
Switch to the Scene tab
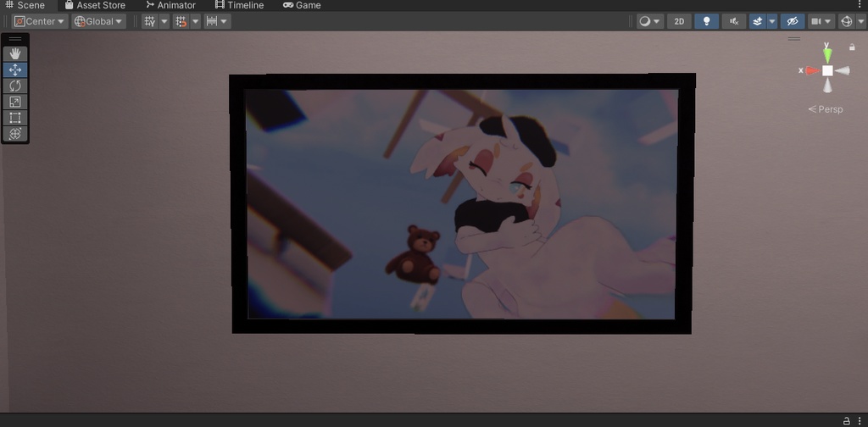click(x=25, y=6)
